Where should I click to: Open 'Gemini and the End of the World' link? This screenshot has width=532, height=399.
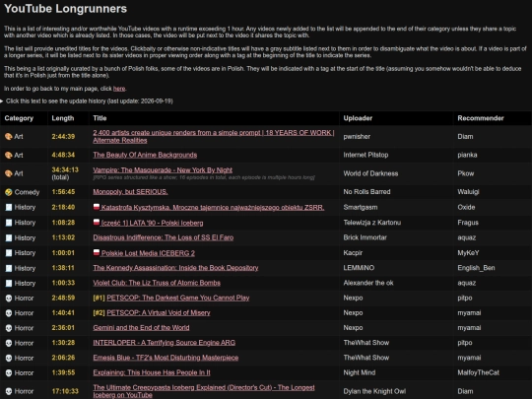(x=141, y=327)
